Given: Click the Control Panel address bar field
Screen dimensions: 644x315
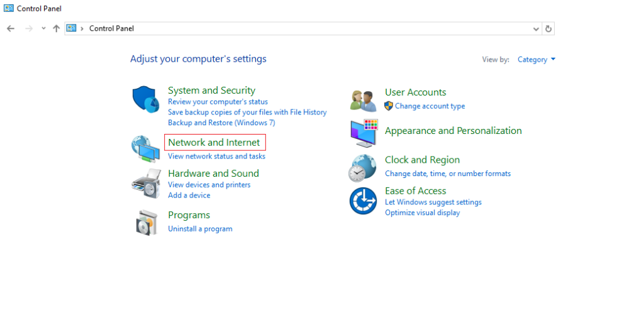Looking at the screenshot, I should [303, 29].
